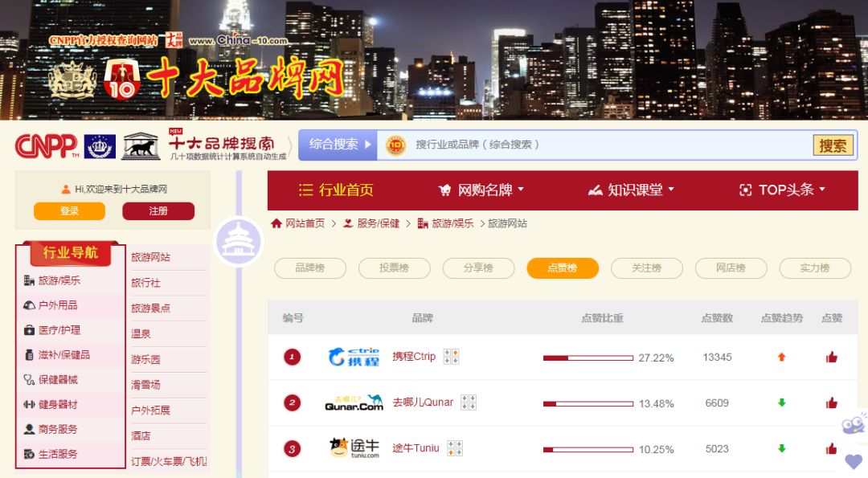Like the 去哪儿Qunar brand with thumbs-up
This screenshot has height=478, width=868.
[x=832, y=403]
